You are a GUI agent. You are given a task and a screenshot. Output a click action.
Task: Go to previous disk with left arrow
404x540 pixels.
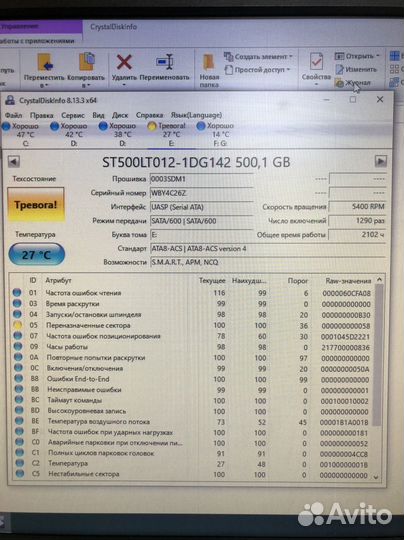pos(14,162)
